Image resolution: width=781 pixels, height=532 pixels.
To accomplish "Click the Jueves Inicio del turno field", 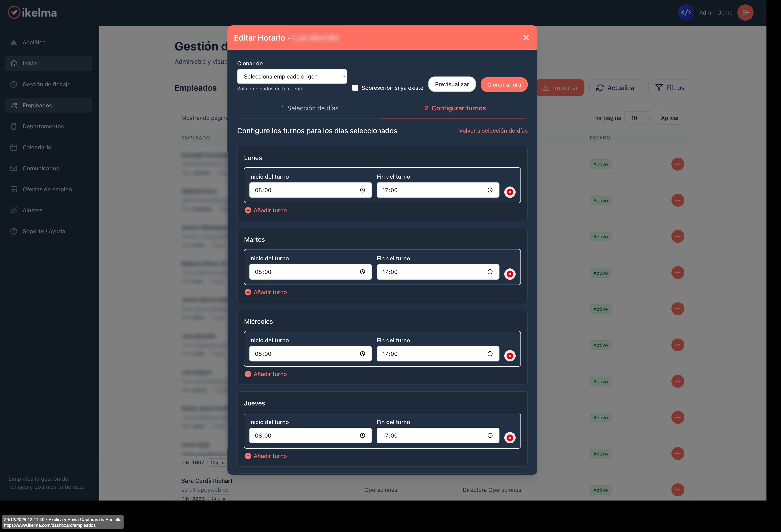I will click(x=310, y=435).
